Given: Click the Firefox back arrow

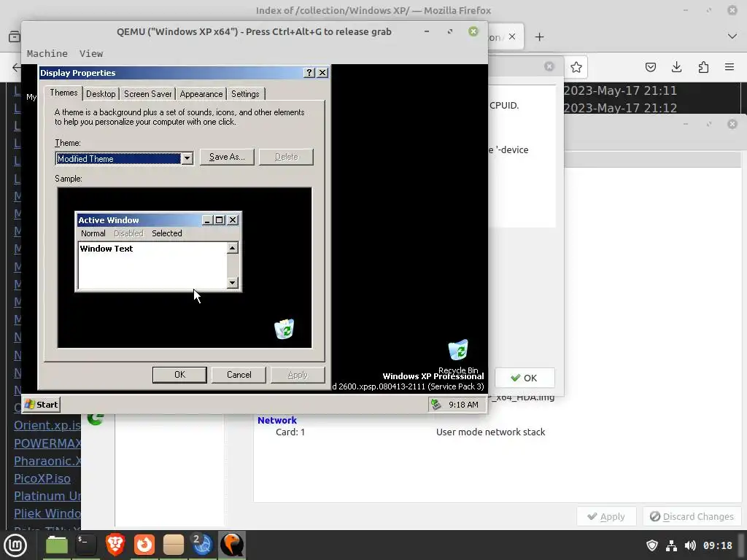Looking at the screenshot, I should [x=16, y=67].
